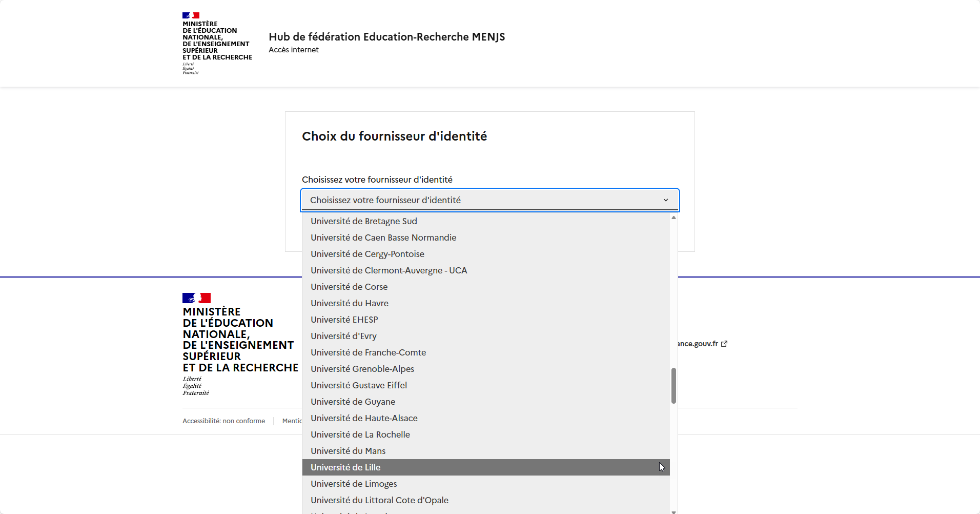Open the Hub de fédération Education-Recherche MENJS title

[387, 37]
